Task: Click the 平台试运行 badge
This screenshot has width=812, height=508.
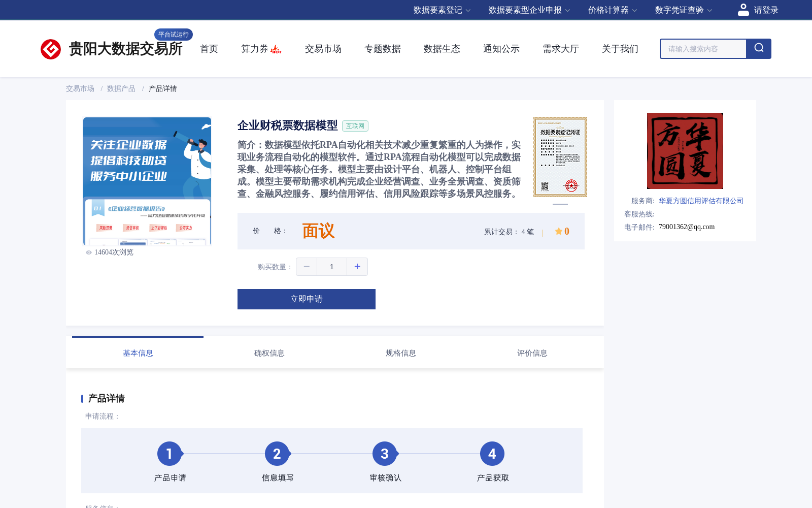Action: [x=174, y=35]
